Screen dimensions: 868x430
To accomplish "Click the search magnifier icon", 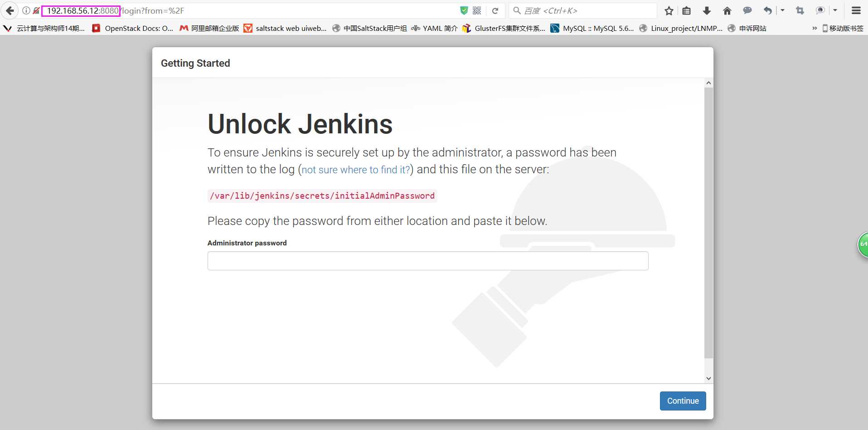I will coord(517,10).
